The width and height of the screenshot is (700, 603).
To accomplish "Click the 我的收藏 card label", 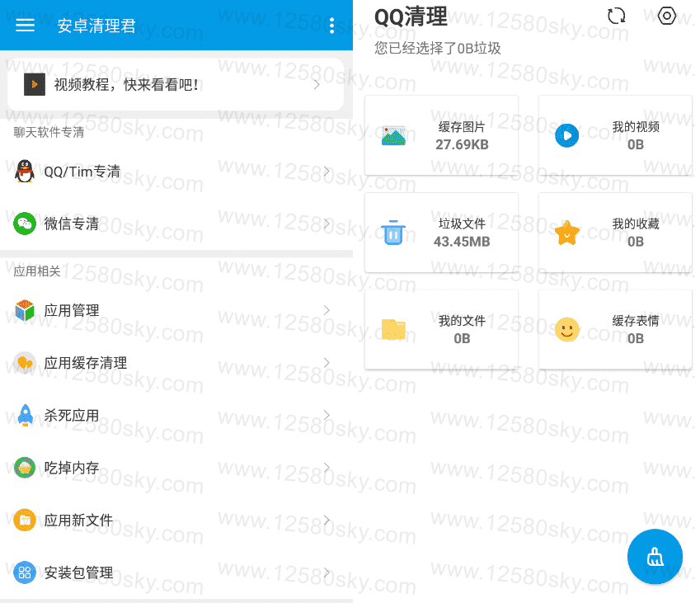I will (636, 224).
